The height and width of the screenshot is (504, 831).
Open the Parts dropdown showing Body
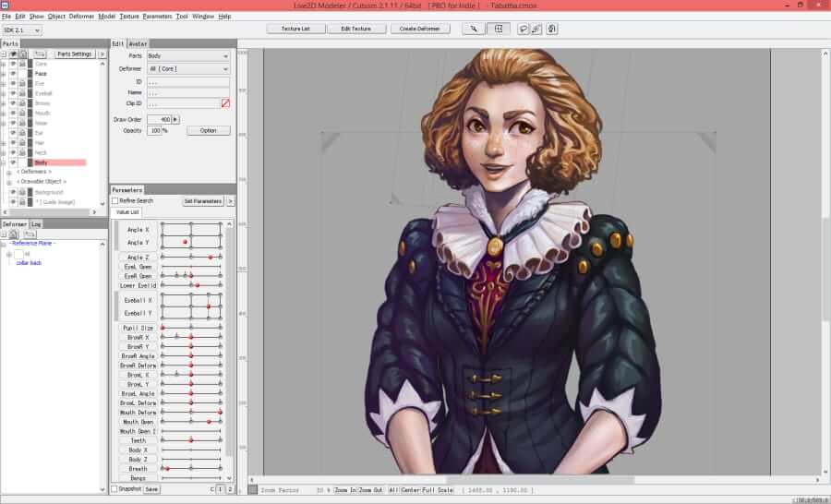coord(187,56)
